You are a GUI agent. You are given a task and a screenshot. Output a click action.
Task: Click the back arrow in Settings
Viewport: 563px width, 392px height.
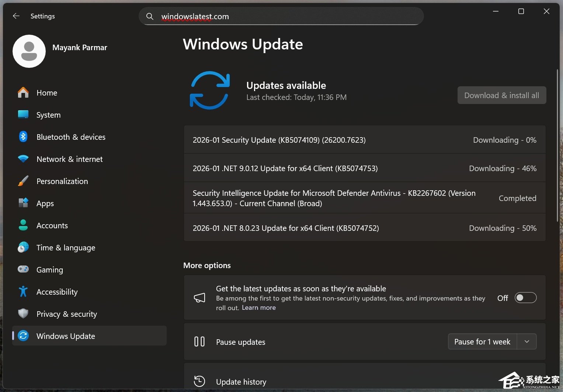(x=16, y=16)
